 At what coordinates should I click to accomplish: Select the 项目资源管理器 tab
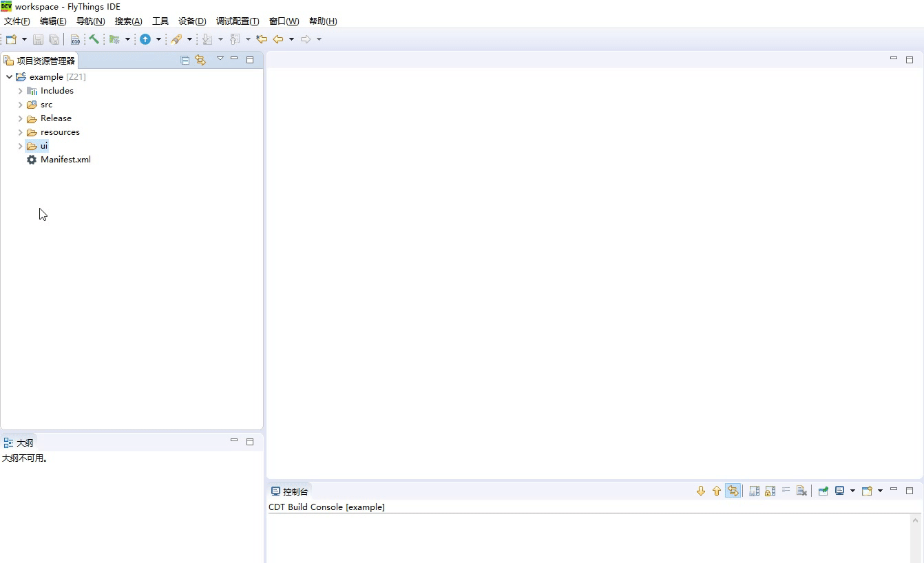[39, 61]
